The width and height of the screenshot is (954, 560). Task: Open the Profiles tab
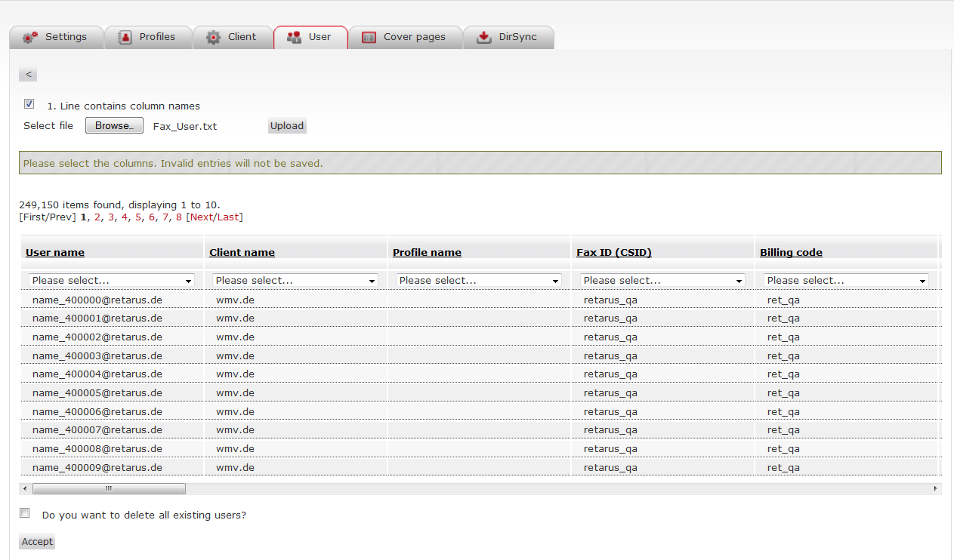coord(156,37)
